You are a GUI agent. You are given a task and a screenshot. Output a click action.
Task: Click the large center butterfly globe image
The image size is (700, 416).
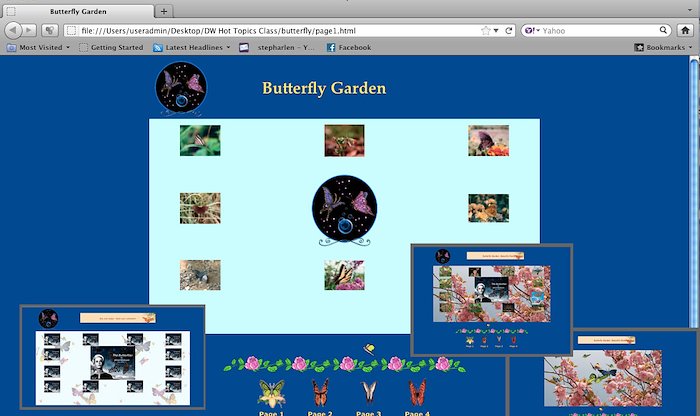[344, 208]
